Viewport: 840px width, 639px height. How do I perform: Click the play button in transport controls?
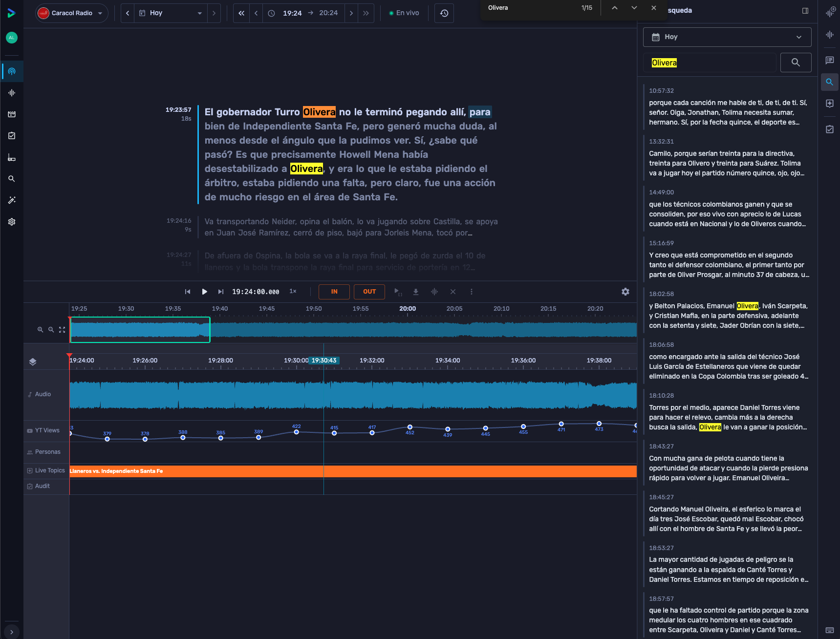[x=204, y=292]
